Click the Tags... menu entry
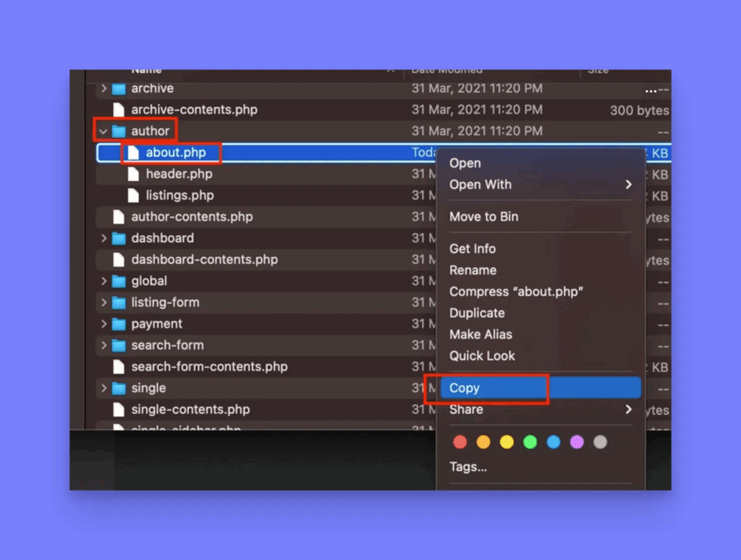This screenshot has height=560, width=741. [467, 467]
